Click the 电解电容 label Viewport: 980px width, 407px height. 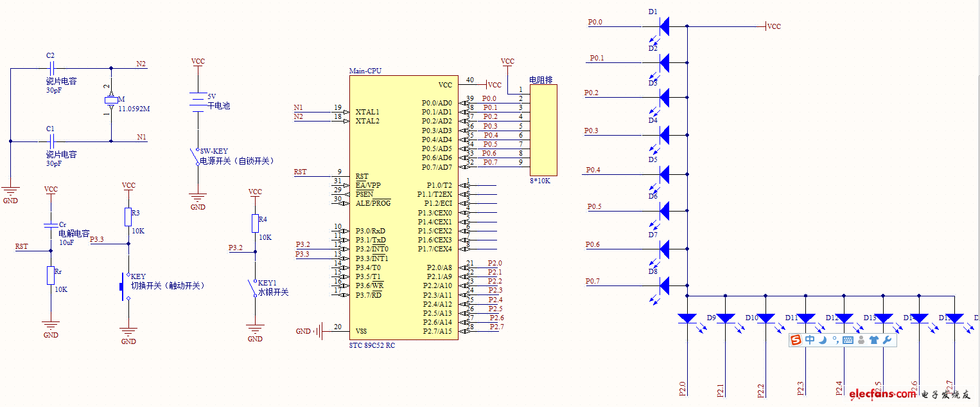74,233
